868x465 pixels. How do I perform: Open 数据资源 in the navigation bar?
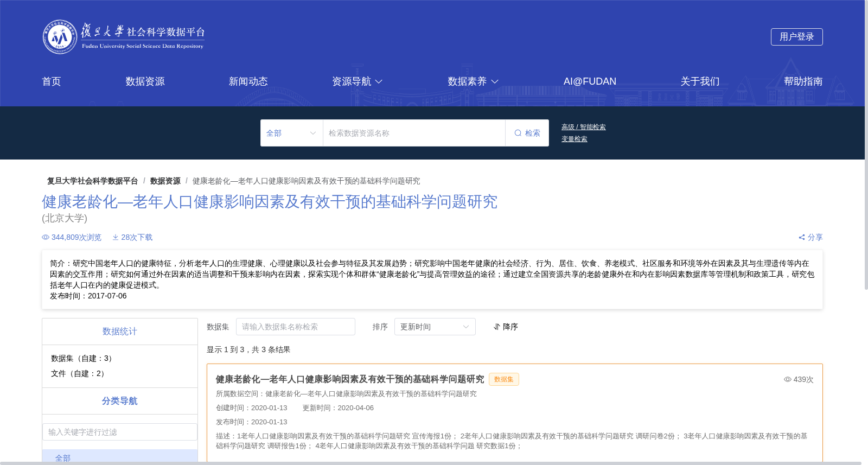point(145,81)
